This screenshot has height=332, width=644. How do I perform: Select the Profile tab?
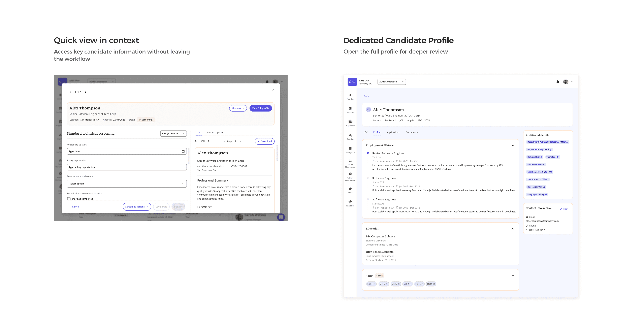377,132
